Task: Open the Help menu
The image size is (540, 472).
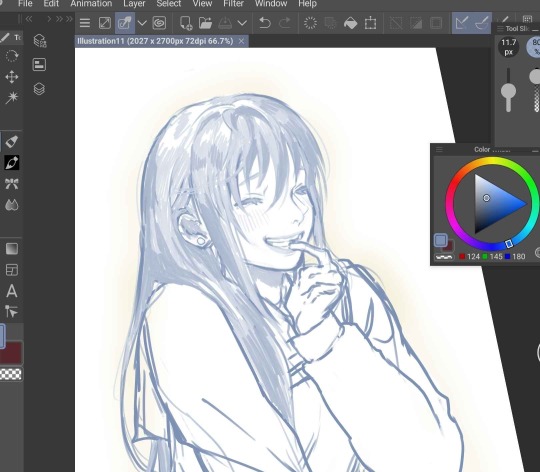Action: tap(307, 4)
